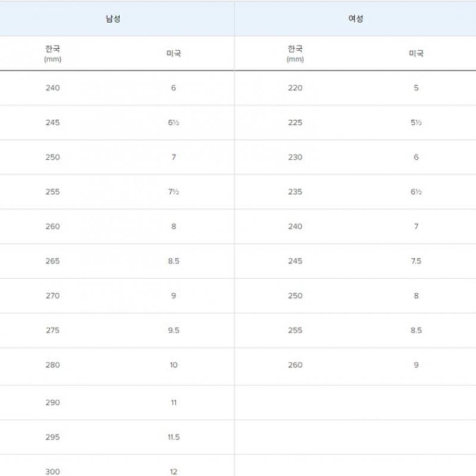476x476 pixels.
Task: Select the 290 mm size cell
Action: (53, 403)
